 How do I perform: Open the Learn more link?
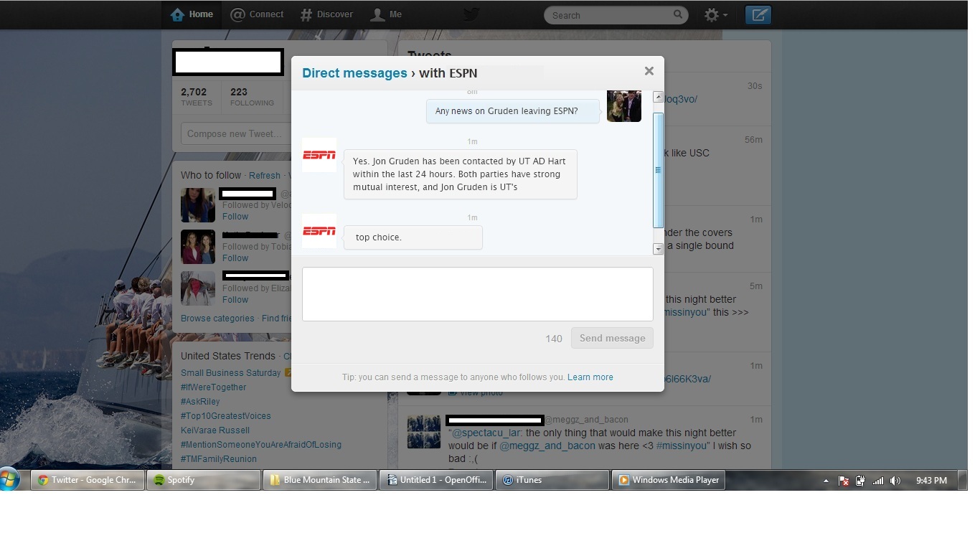[x=590, y=377]
